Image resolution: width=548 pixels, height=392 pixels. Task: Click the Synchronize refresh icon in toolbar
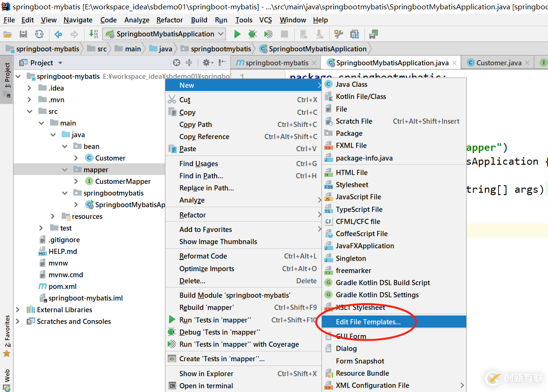39,34
